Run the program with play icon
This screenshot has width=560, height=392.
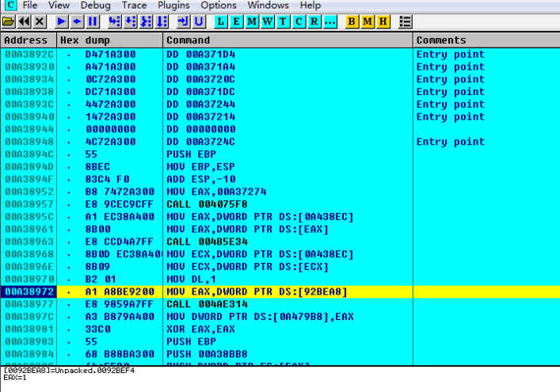coord(61,22)
